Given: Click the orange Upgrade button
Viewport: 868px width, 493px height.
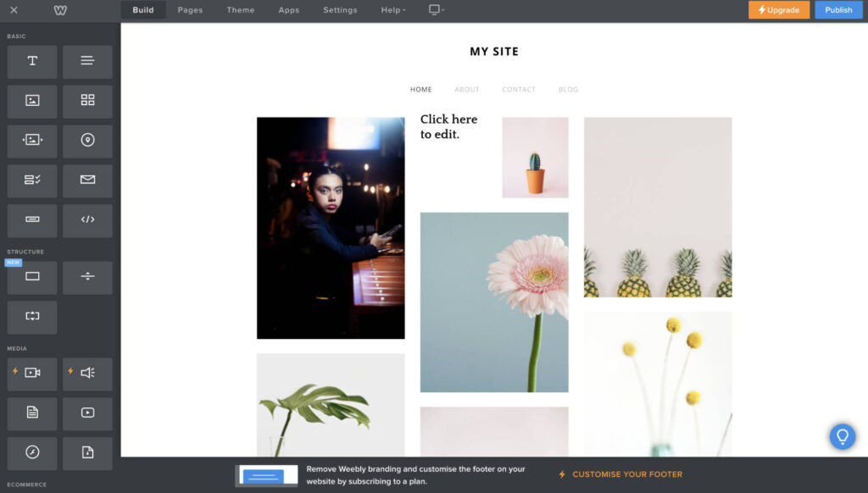Looking at the screenshot, I should click(778, 10).
